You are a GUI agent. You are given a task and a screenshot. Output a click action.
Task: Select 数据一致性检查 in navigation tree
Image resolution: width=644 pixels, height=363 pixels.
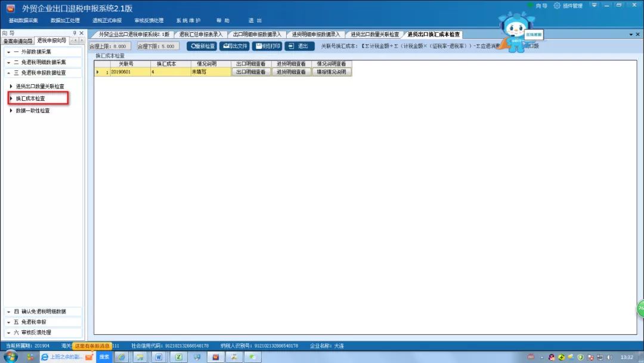(x=33, y=110)
